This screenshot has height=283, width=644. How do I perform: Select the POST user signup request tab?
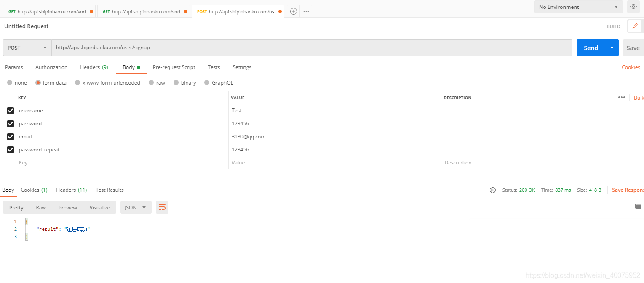click(238, 11)
